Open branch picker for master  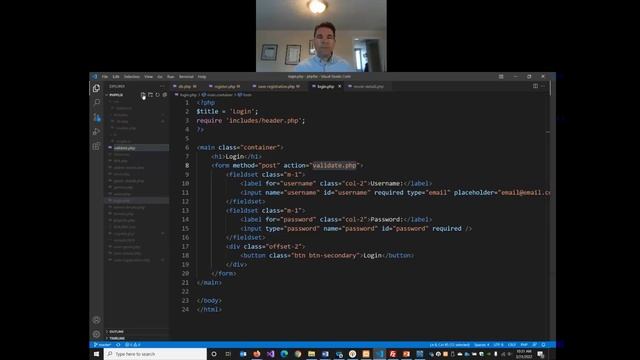[102, 345]
